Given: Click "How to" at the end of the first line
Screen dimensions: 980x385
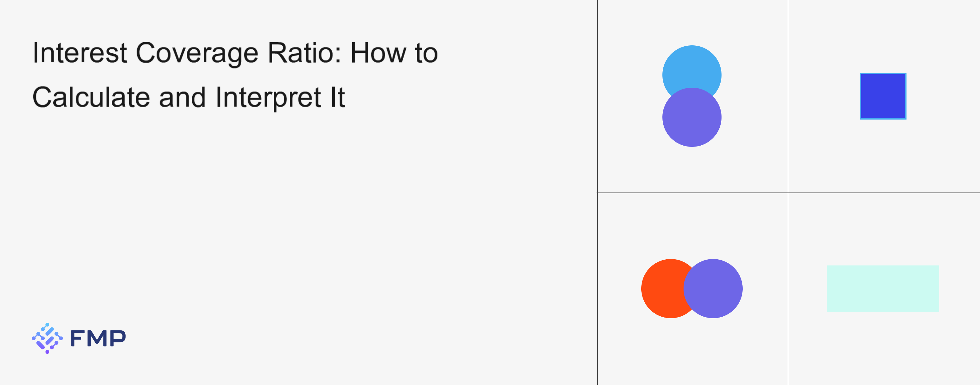Looking at the screenshot, I should [x=394, y=53].
